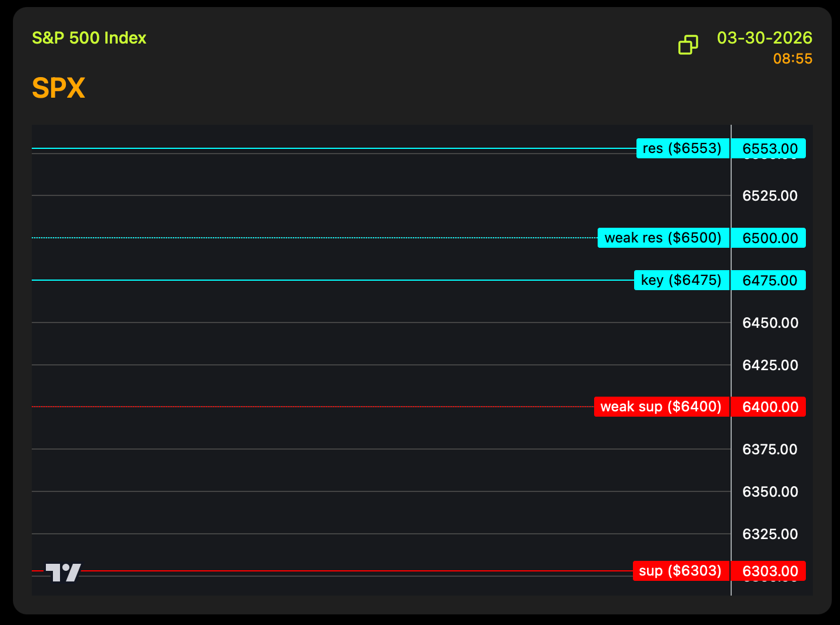Select the key ($6475) level label
840x625 pixels.
point(681,280)
